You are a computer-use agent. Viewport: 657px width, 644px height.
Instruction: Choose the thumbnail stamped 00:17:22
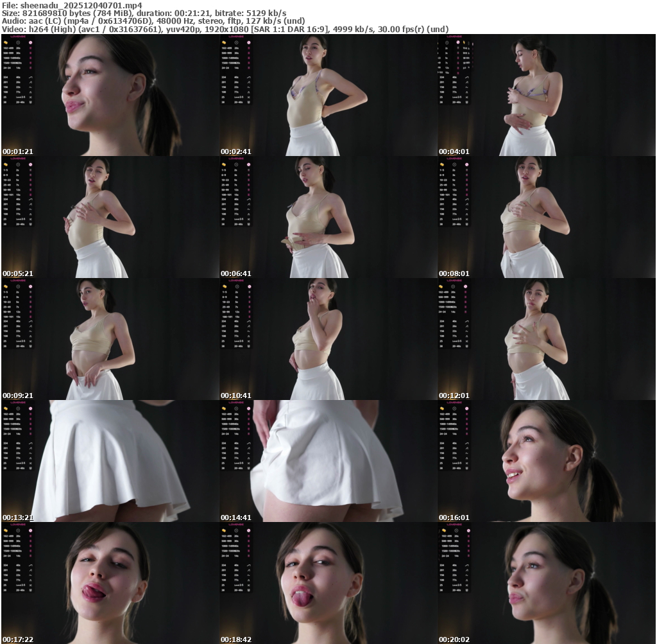(x=110, y=583)
